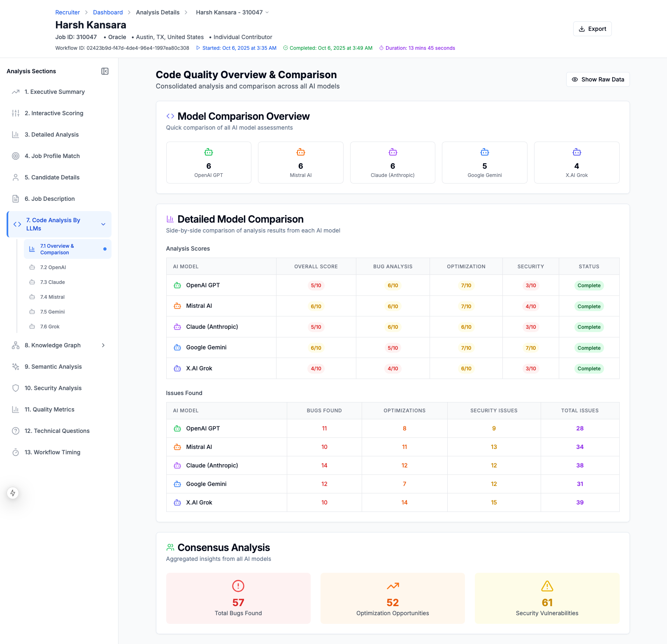The width and height of the screenshot is (667, 644).
Task: Click the Technical Questions help icon
Action: [16, 431]
